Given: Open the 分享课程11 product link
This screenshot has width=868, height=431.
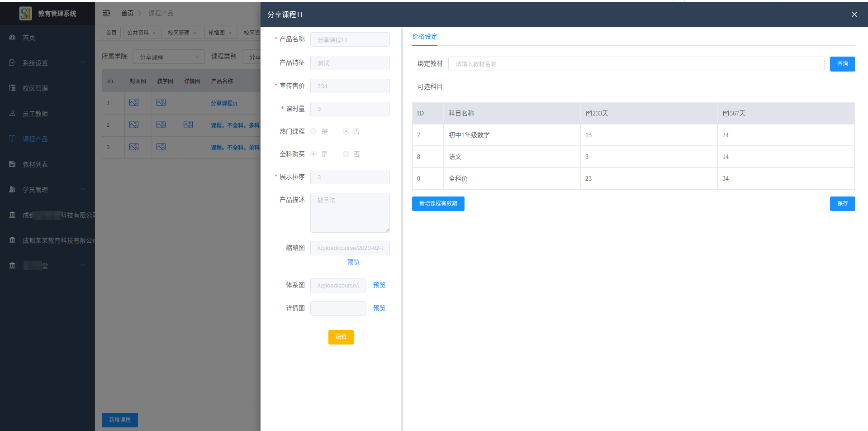Looking at the screenshot, I should 224,103.
